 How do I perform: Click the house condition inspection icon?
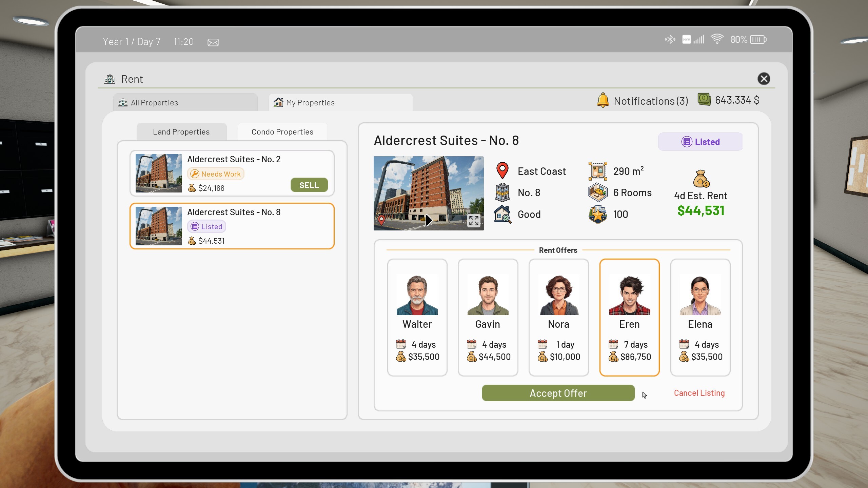pyautogui.click(x=502, y=214)
